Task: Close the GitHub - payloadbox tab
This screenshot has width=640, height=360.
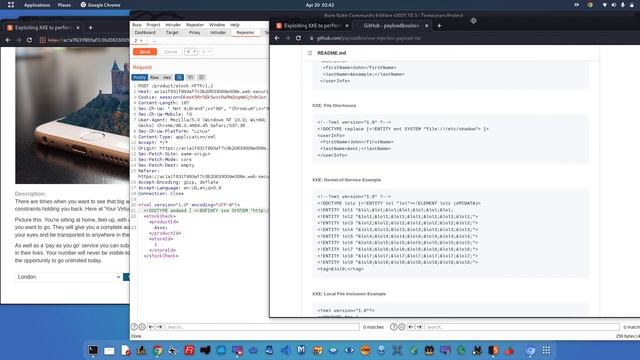Action: [427, 26]
